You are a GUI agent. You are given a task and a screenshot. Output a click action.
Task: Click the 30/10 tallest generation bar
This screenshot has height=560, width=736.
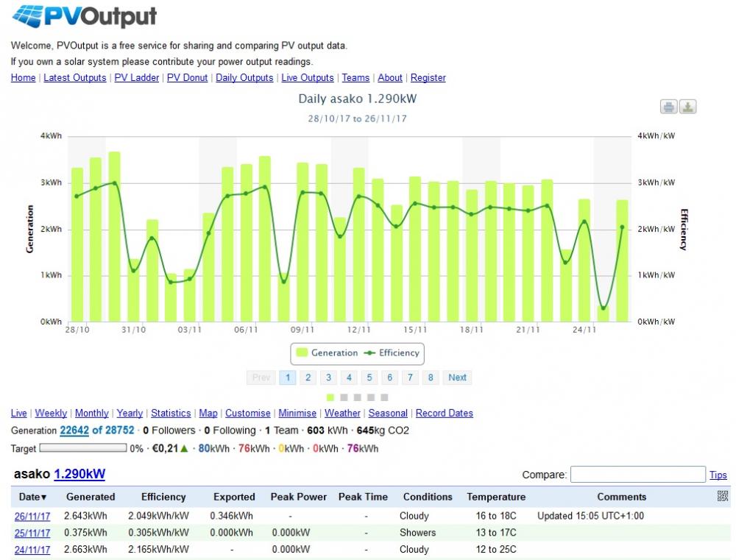[x=115, y=236]
